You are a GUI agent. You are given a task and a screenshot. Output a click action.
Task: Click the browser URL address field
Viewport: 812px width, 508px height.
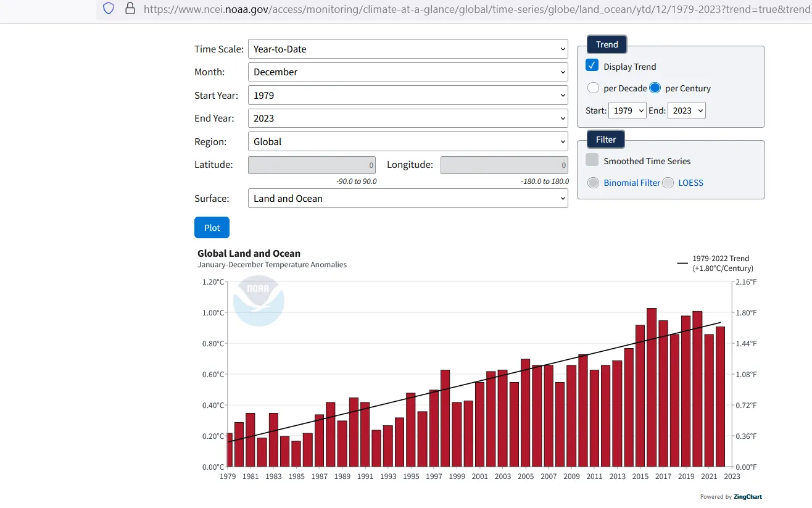[469, 9]
